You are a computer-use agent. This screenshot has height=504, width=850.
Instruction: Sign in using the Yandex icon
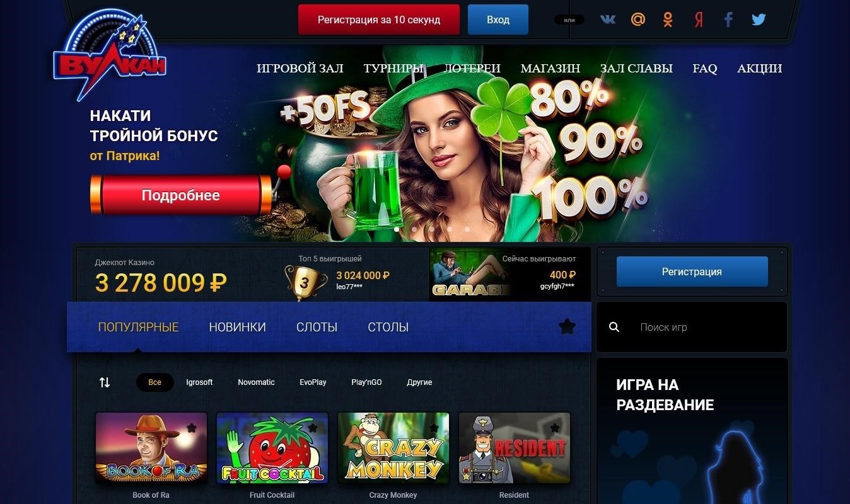tap(699, 20)
